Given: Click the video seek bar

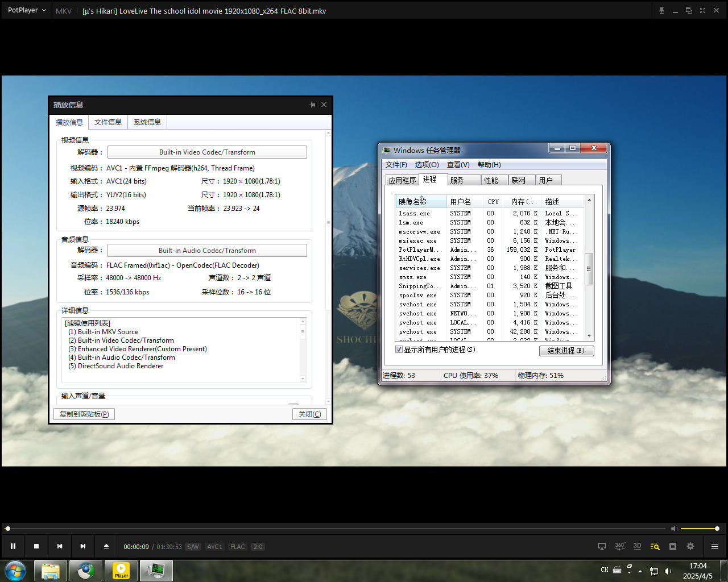Looking at the screenshot, I should [336, 529].
